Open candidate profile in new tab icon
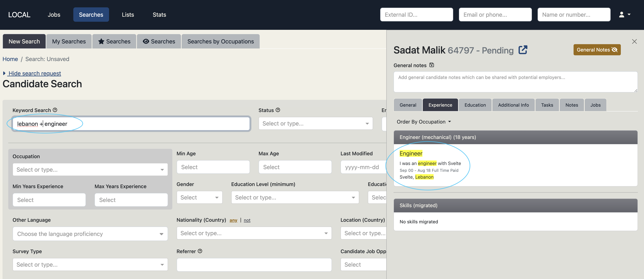The image size is (644, 279). pos(523,50)
